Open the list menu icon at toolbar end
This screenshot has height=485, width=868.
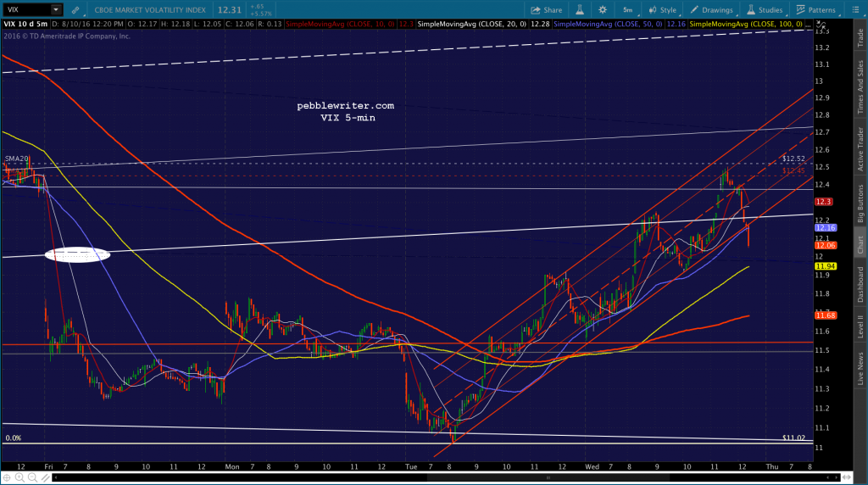coord(855,10)
